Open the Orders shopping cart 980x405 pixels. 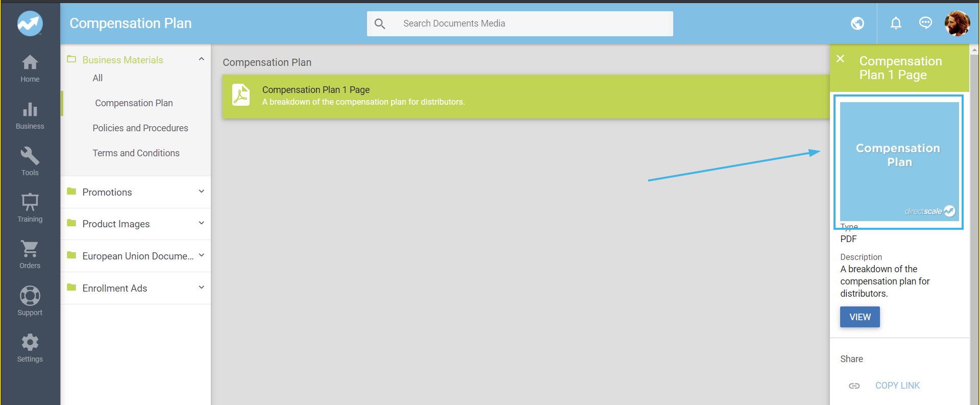(30, 249)
